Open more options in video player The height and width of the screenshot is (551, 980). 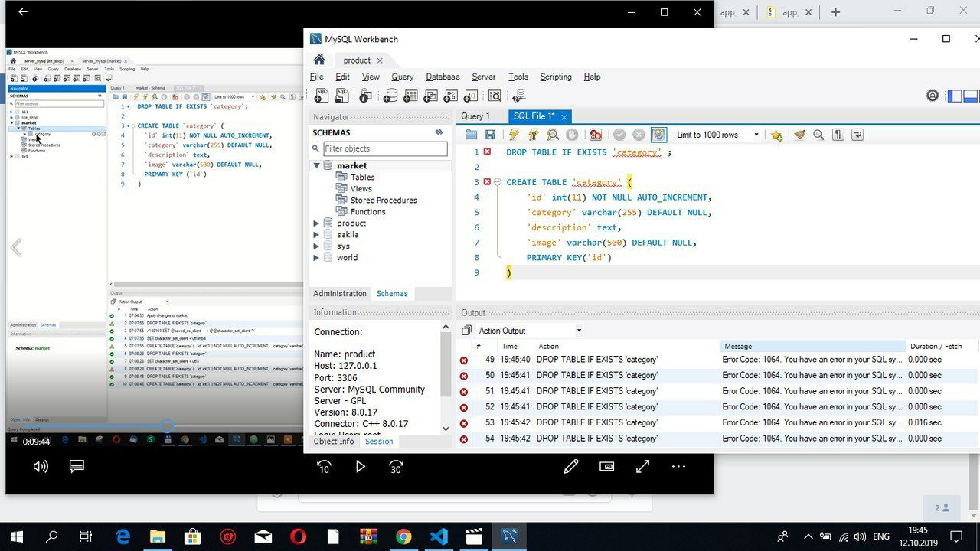[678, 466]
